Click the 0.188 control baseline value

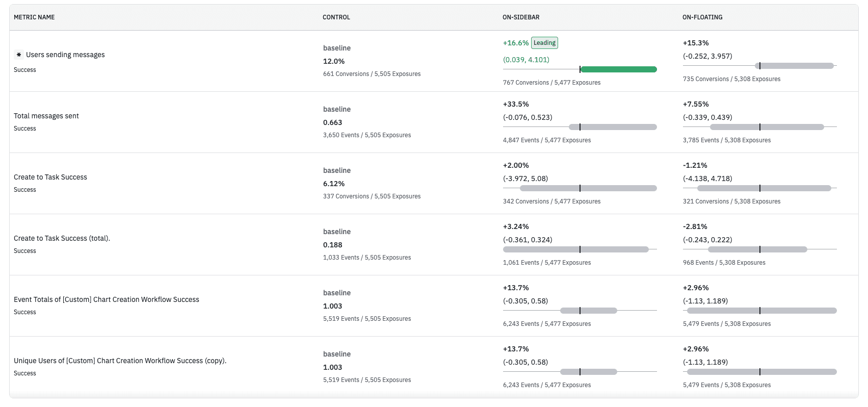[333, 245]
